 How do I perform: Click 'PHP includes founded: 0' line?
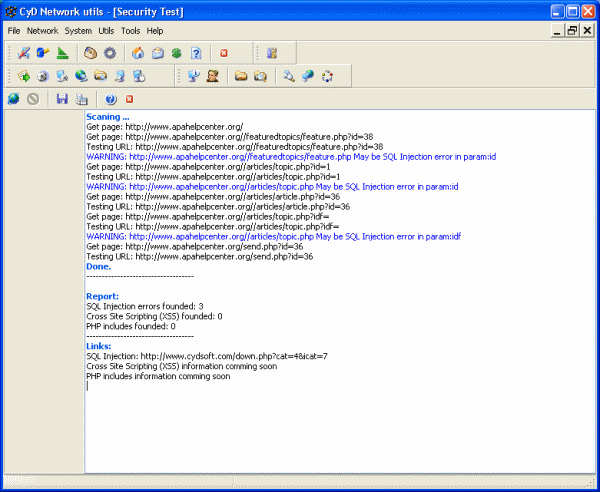pyautogui.click(x=131, y=326)
